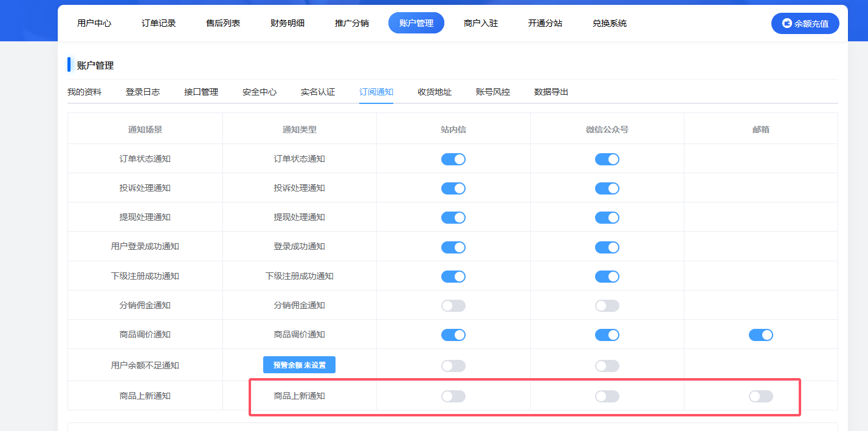Open the 收货地址 sub-tab
868x431 pixels.
pos(435,92)
